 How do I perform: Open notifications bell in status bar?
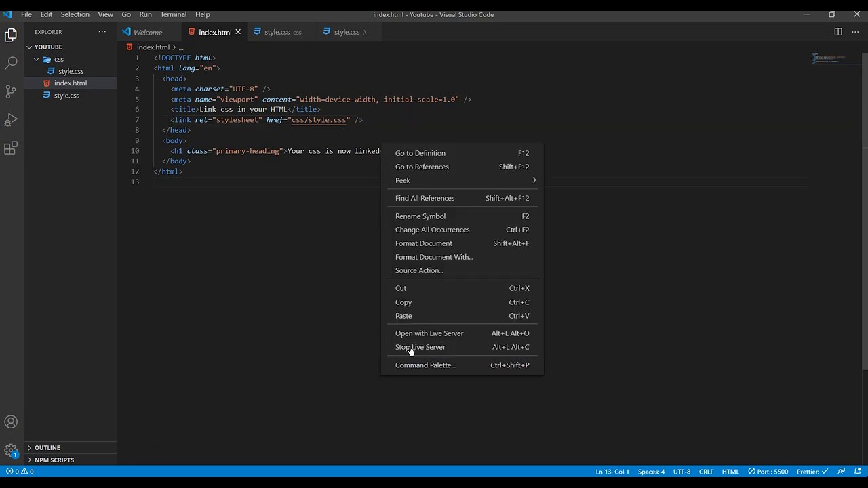858,472
